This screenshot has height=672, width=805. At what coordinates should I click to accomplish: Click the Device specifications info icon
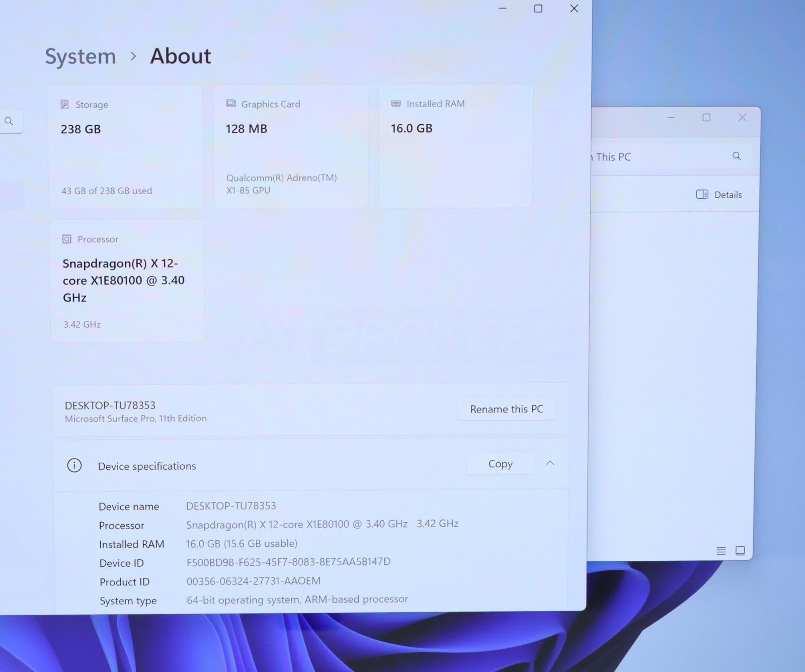coord(74,466)
